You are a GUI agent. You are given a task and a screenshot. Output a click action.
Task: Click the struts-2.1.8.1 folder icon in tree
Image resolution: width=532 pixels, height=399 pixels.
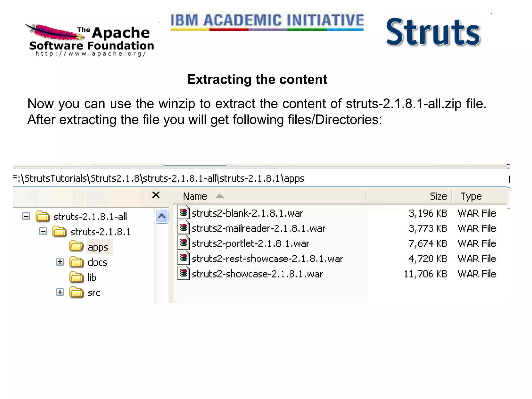click(x=59, y=231)
